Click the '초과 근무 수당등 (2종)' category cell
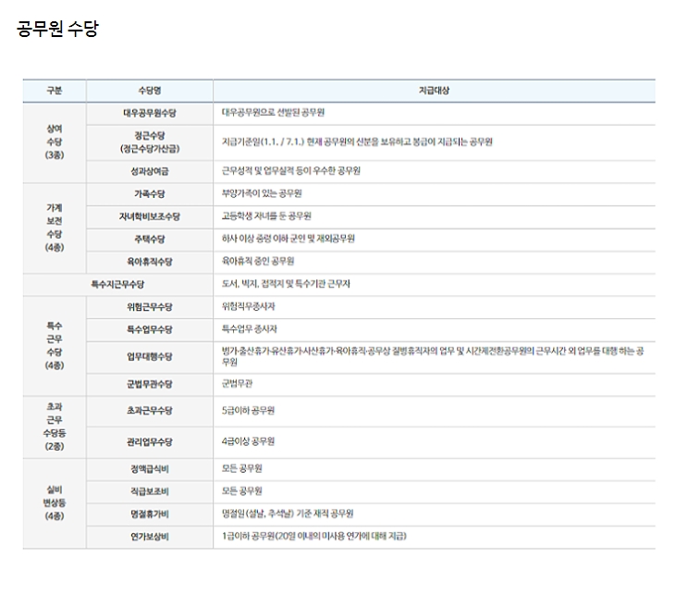700x595 pixels. tap(55, 427)
